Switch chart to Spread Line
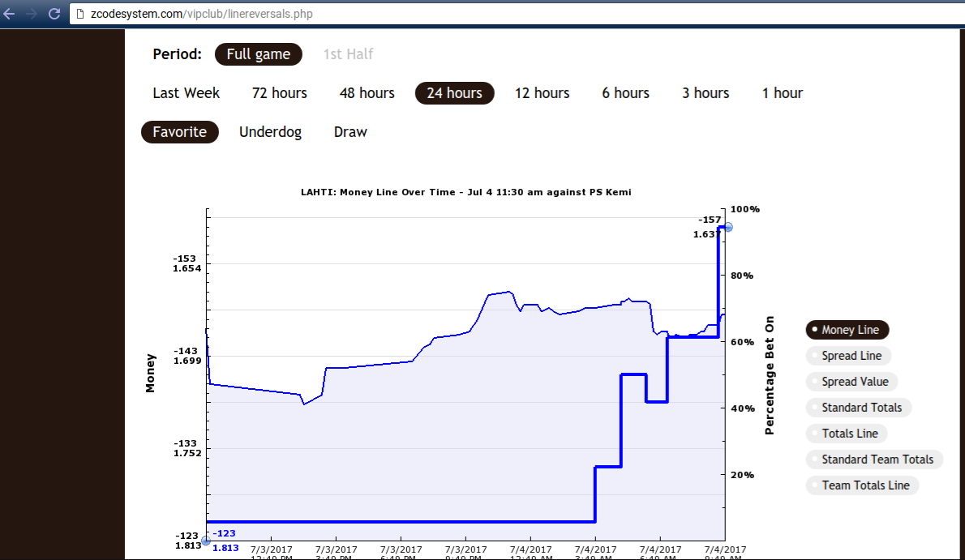 coord(848,356)
